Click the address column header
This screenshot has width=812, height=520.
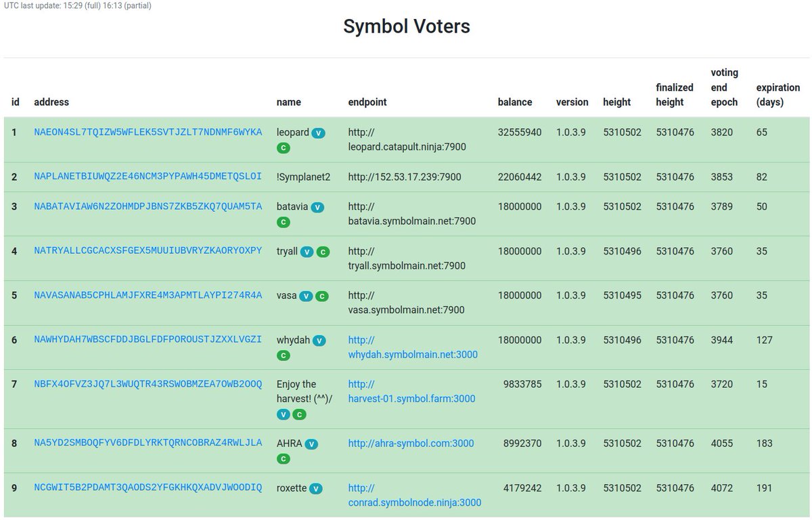(x=51, y=102)
